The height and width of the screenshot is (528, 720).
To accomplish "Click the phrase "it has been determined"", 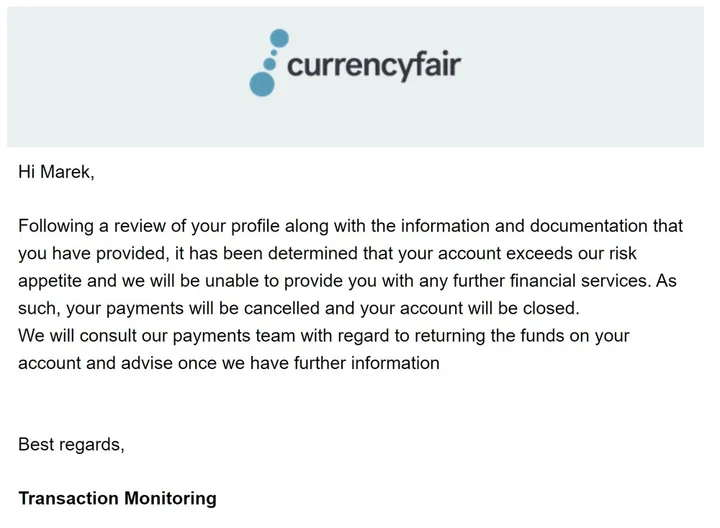I will coord(239,254).
